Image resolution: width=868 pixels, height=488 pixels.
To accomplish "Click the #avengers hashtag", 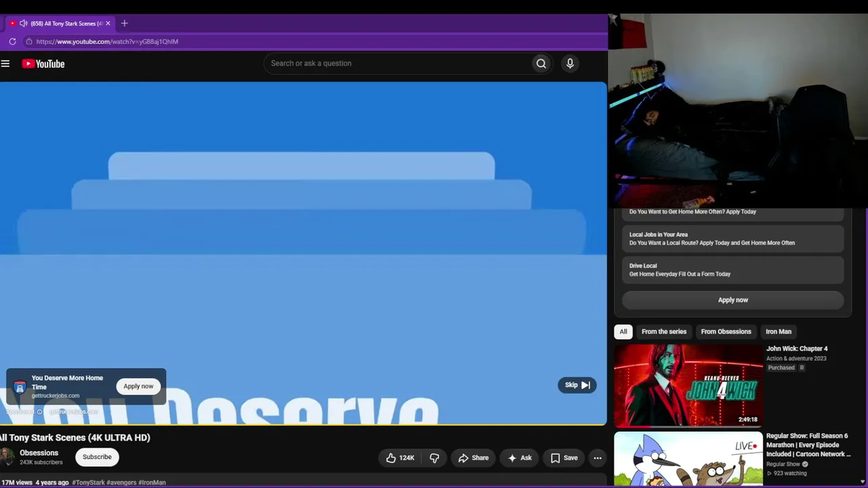I will pos(121,483).
